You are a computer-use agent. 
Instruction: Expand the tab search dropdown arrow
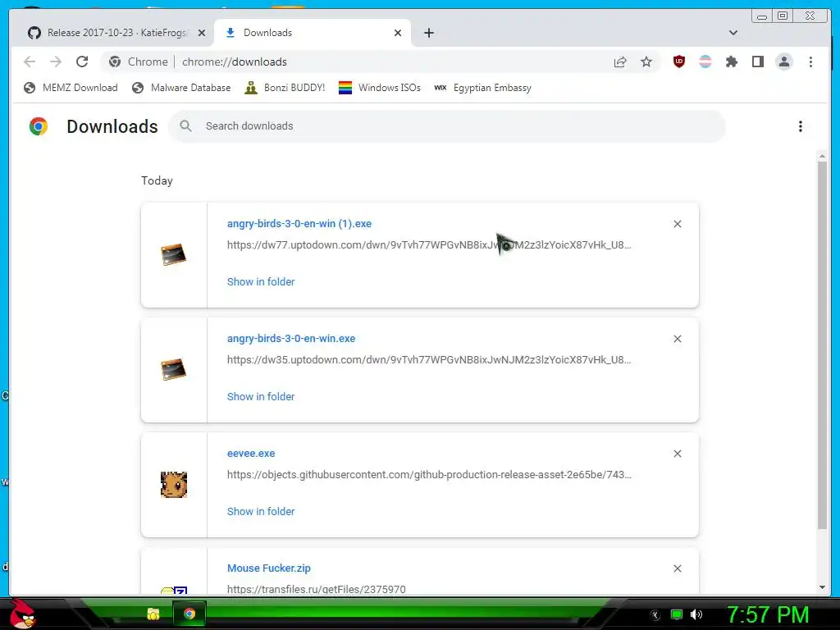tap(733, 33)
